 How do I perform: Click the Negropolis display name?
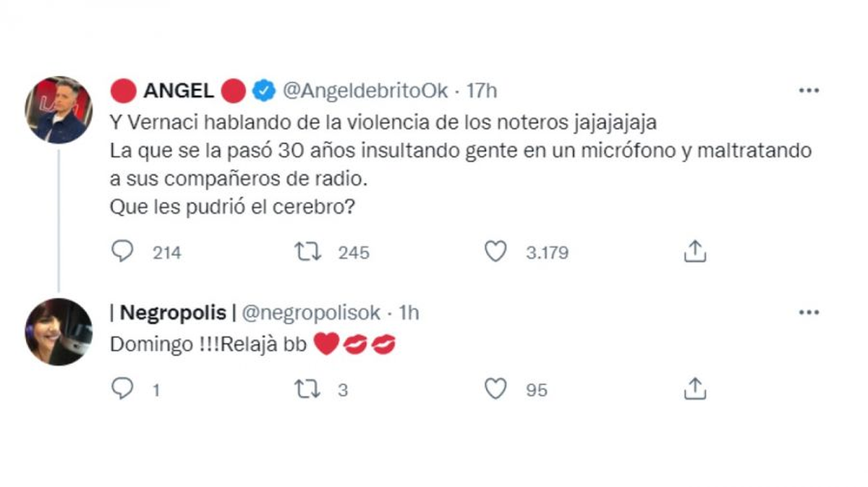tap(171, 313)
